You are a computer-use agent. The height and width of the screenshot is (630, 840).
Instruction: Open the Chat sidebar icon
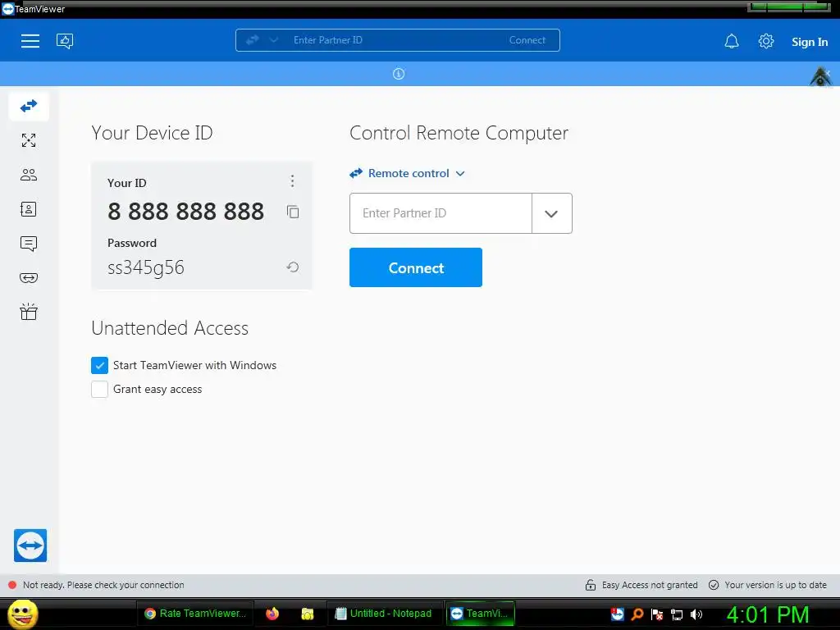(x=29, y=244)
